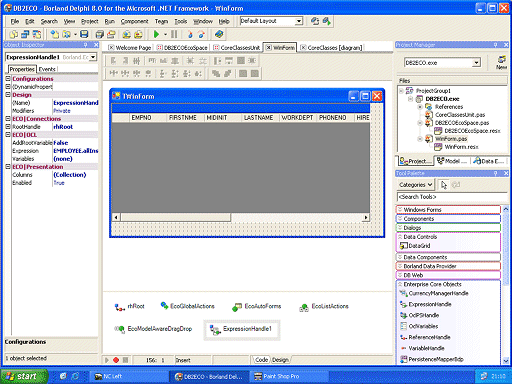Click the Save floppy disk toolbar icon

(x=84, y=34)
